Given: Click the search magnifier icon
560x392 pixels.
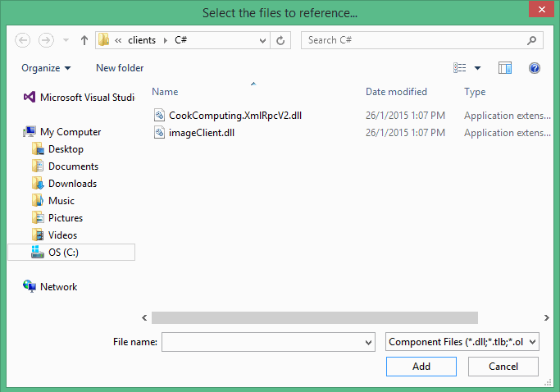Looking at the screenshot, I should [x=531, y=40].
